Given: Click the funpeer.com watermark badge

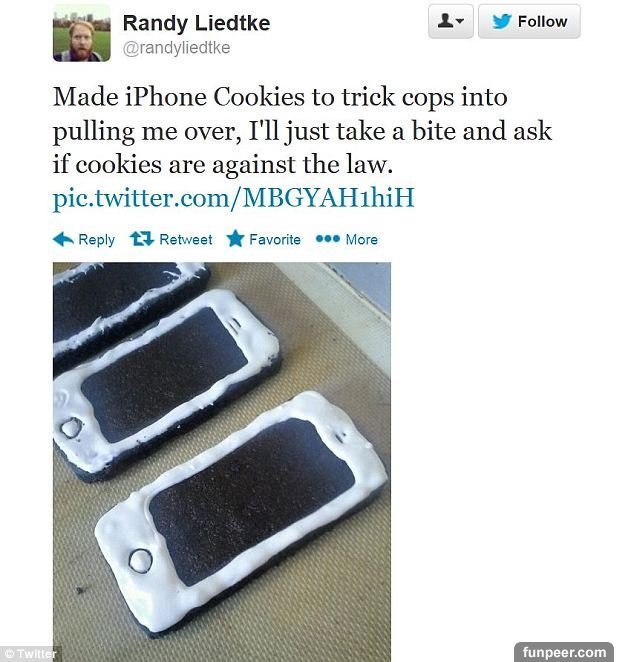Looking at the screenshot, I should tap(564, 652).
